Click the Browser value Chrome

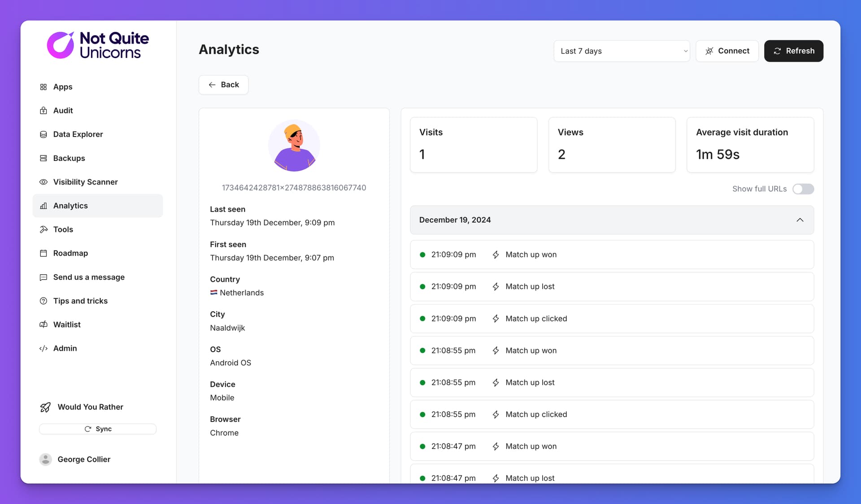pyautogui.click(x=224, y=433)
